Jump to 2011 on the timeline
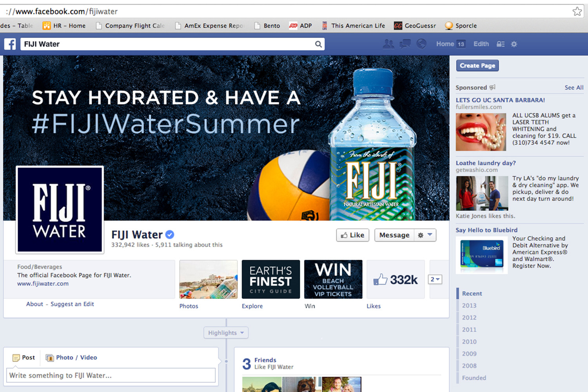The image size is (588, 392). [x=469, y=330]
